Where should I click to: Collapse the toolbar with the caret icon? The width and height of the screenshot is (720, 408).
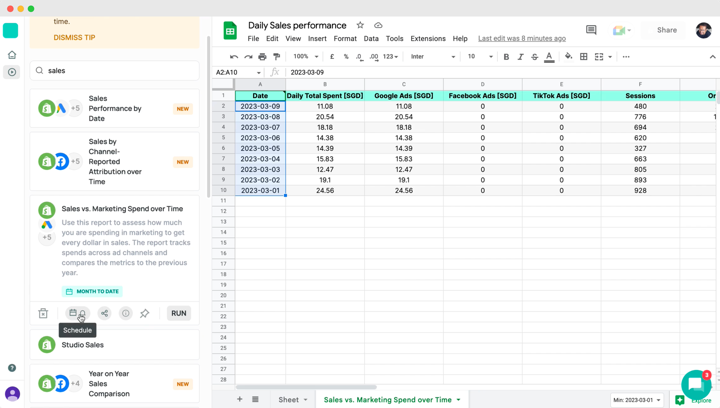point(712,57)
